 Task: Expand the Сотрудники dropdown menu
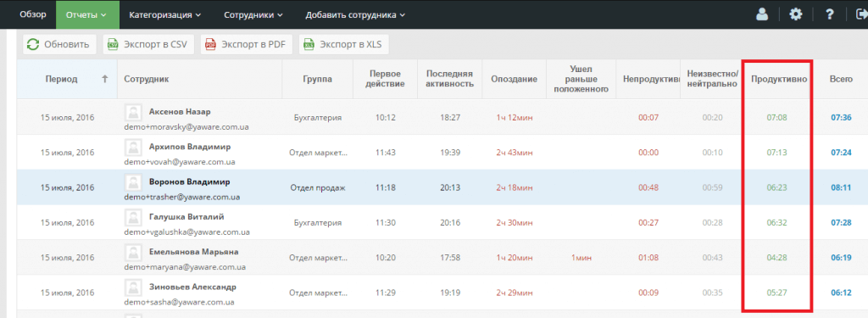coord(253,15)
